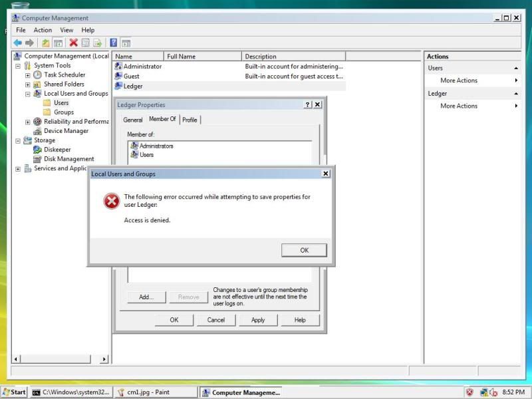Click the Add... button in Ledger Properties
532x399 pixels.
click(x=146, y=297)
